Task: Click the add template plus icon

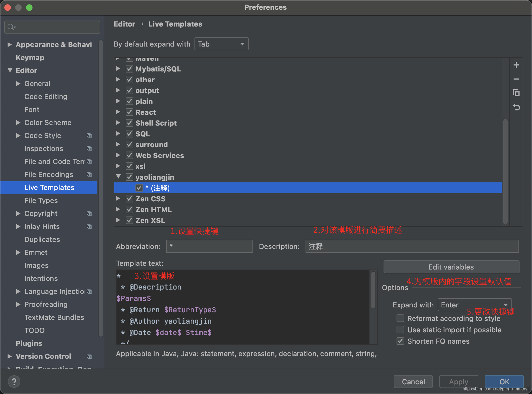Action: pos(516,65)
